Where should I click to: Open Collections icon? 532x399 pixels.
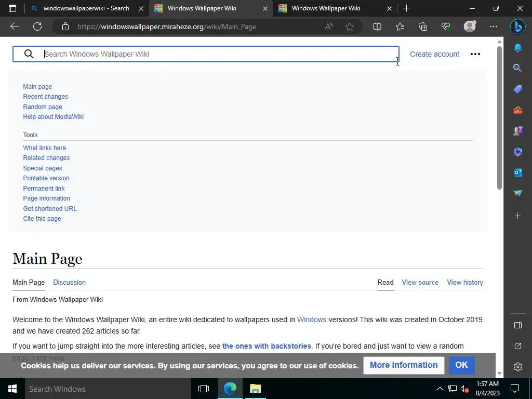point(423,26)
